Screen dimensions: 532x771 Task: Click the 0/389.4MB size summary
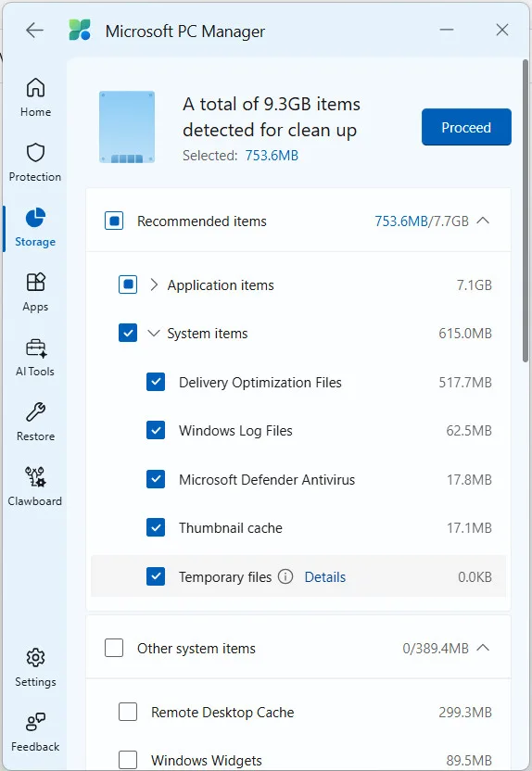click(x=436, y=648)
